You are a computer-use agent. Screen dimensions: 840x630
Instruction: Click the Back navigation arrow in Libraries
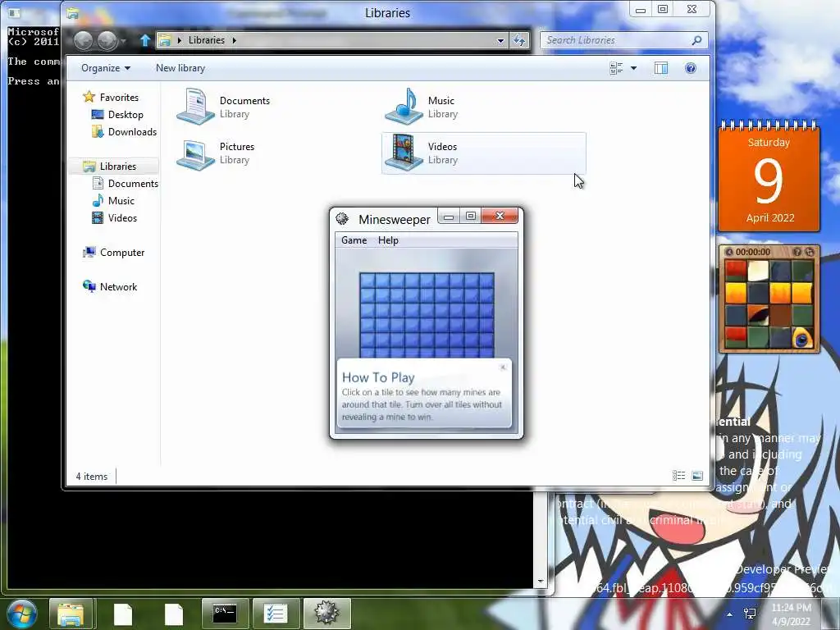[x=83, y=40]
